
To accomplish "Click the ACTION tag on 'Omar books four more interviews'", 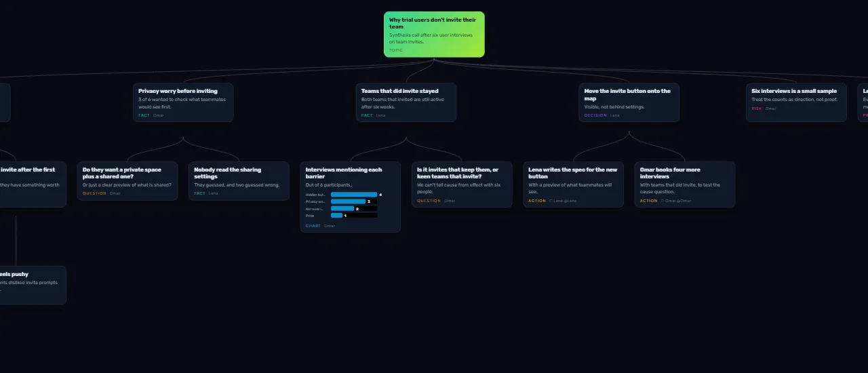I will [648, 201].
